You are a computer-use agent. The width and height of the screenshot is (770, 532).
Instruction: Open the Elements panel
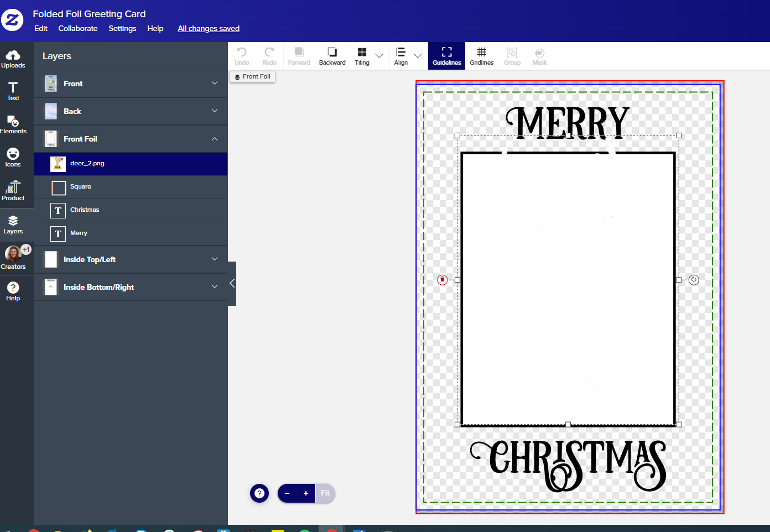click(13, 124)
